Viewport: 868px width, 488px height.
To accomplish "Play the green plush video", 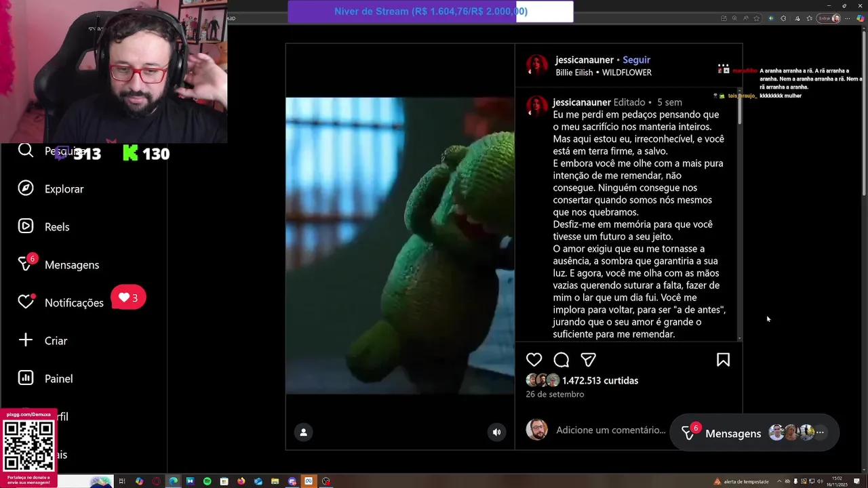I will pyautogui.click(x=400, y=246).
